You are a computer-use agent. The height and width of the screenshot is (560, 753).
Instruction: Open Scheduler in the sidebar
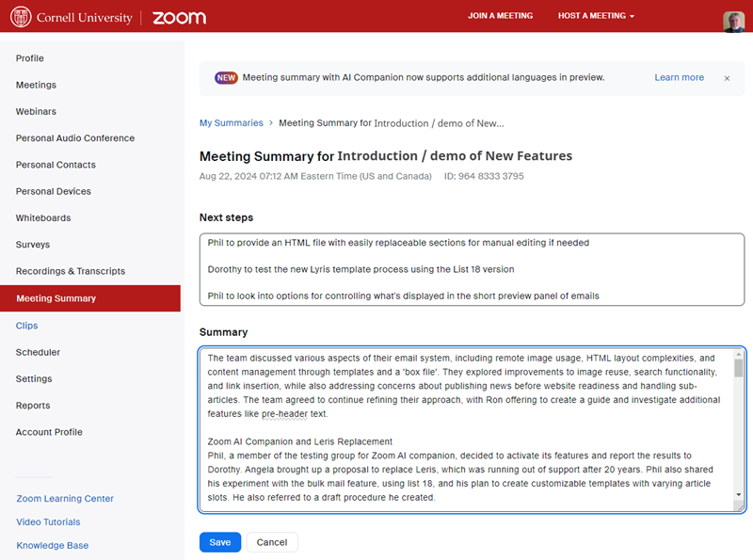tap(38, 352)
